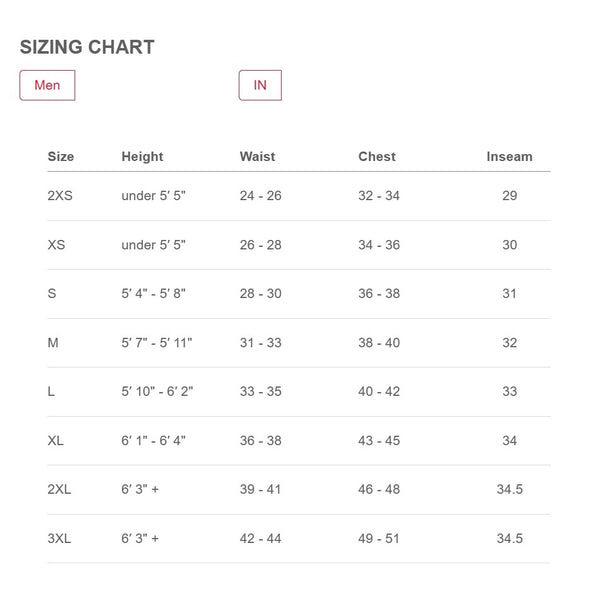
Task: Select the 49 - 51 chest cell
Action: coord(379,538)
